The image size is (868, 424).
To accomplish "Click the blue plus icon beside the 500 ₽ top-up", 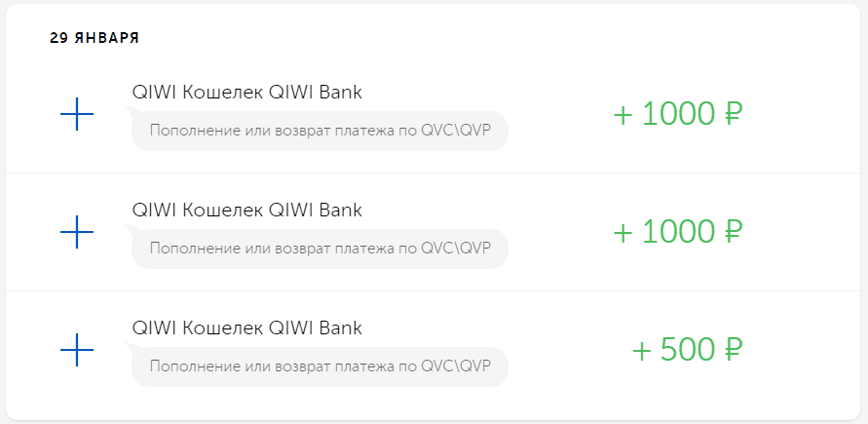I will 77,349.
